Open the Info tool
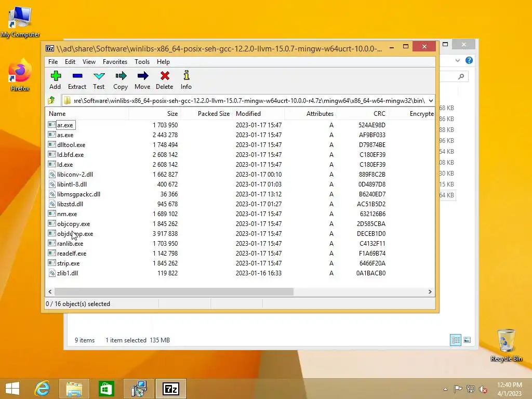The width and height of the screenshot is (532, 399). tap(187, 75)
